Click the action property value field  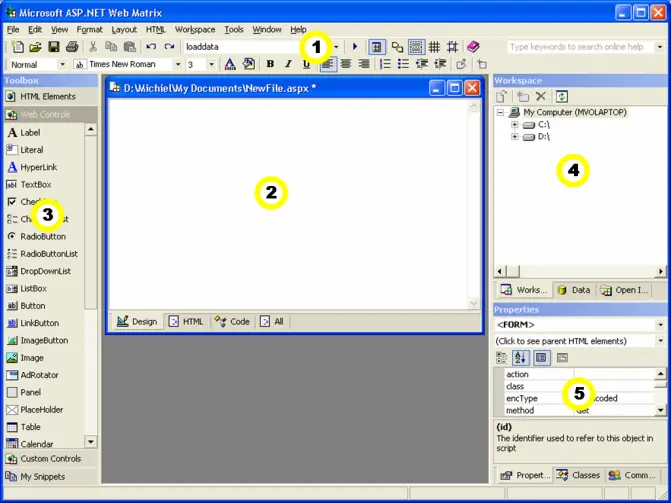(x=614, y=374)
